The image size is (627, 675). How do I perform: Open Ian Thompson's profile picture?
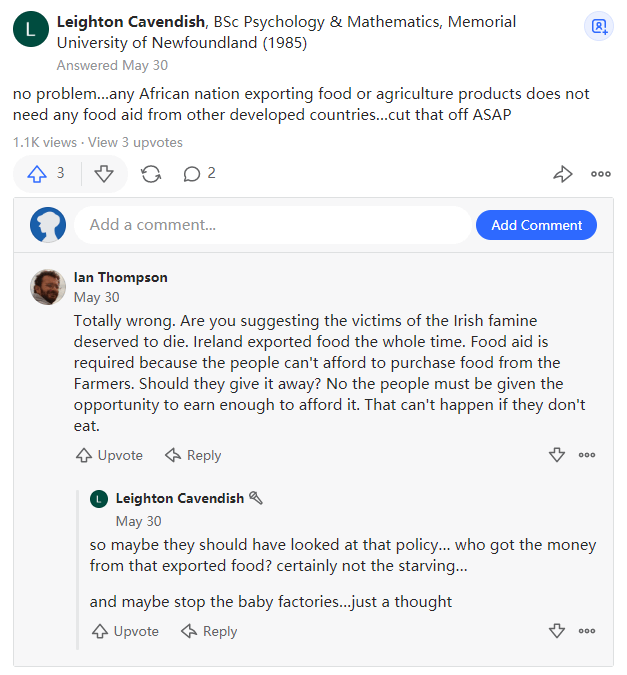[x=48, y=287]
